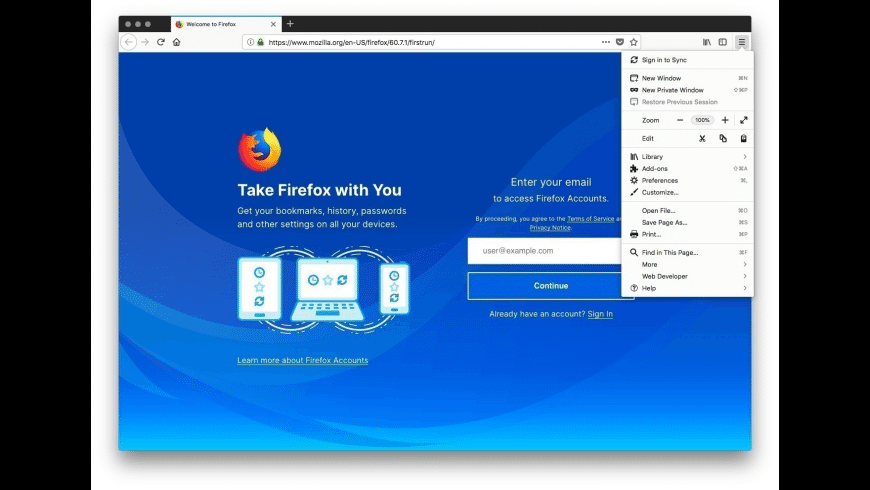Choose Customize... in the menu
The height and width of the screenshot is (490, 870).
coord(687,193)
